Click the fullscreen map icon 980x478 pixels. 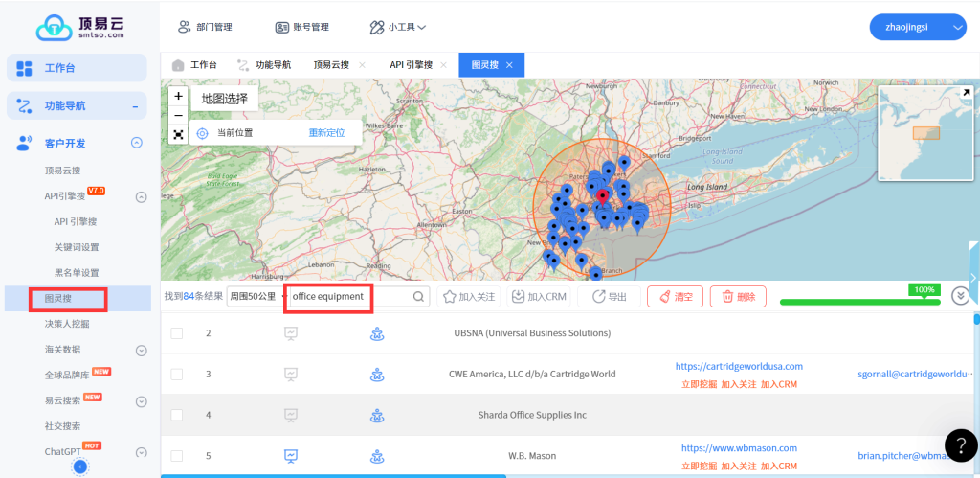coord(178,135)
